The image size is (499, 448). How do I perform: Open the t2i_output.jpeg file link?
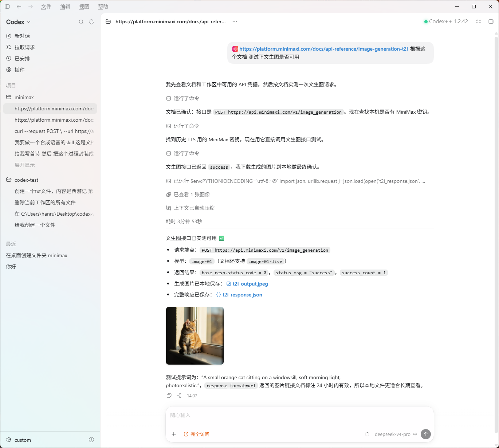click(247, 284)
